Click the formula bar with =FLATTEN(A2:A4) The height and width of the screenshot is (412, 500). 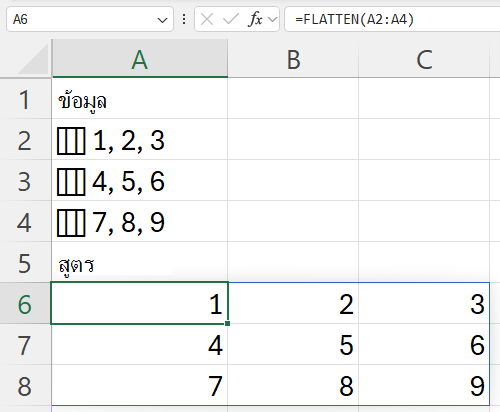392,20
